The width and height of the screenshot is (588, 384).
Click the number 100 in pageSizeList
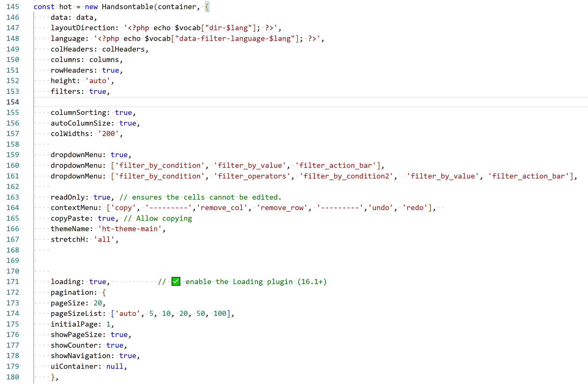click(x=220, y=313)
